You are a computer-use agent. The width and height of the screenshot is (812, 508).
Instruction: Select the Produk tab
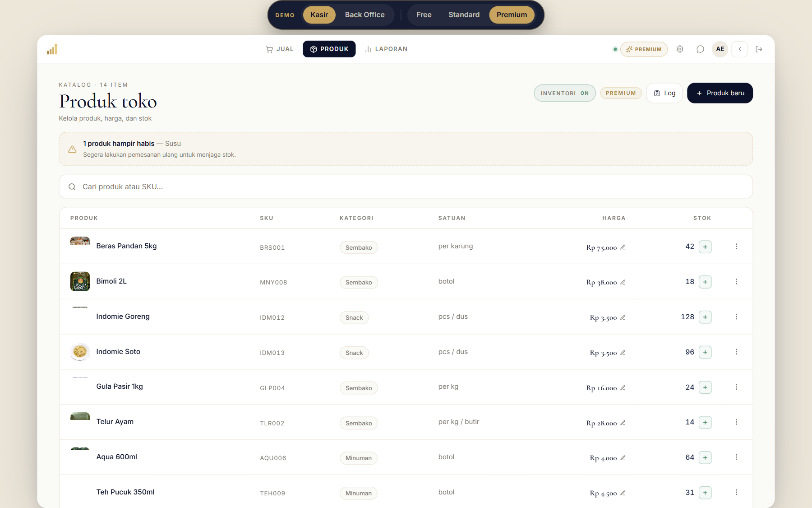point(329,49)
